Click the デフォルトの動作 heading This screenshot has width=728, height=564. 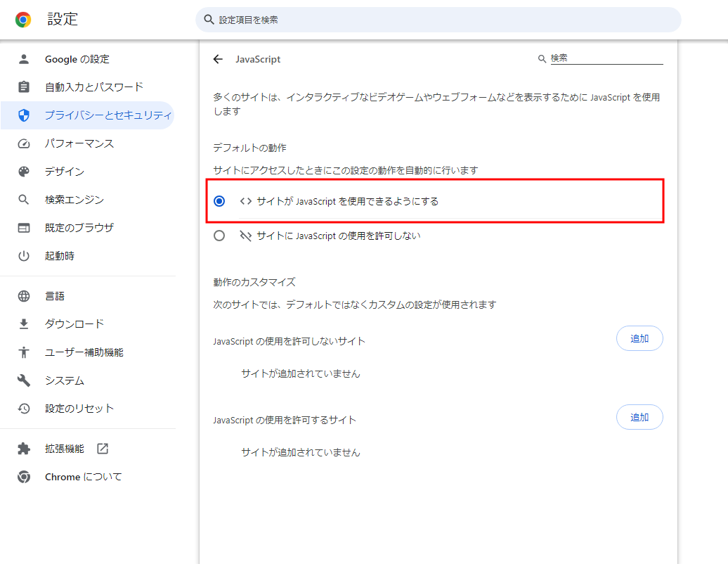pos(249,148)
